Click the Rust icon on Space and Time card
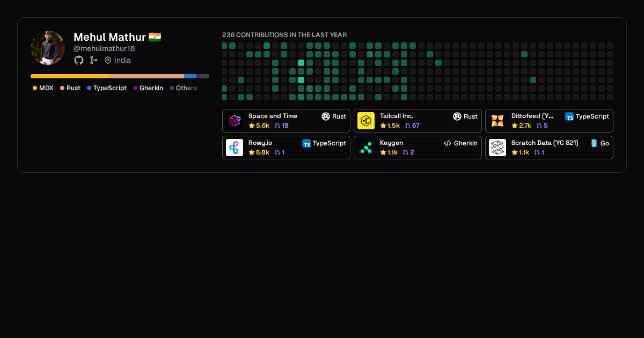The image size is (644, 338). click(326, 116)
